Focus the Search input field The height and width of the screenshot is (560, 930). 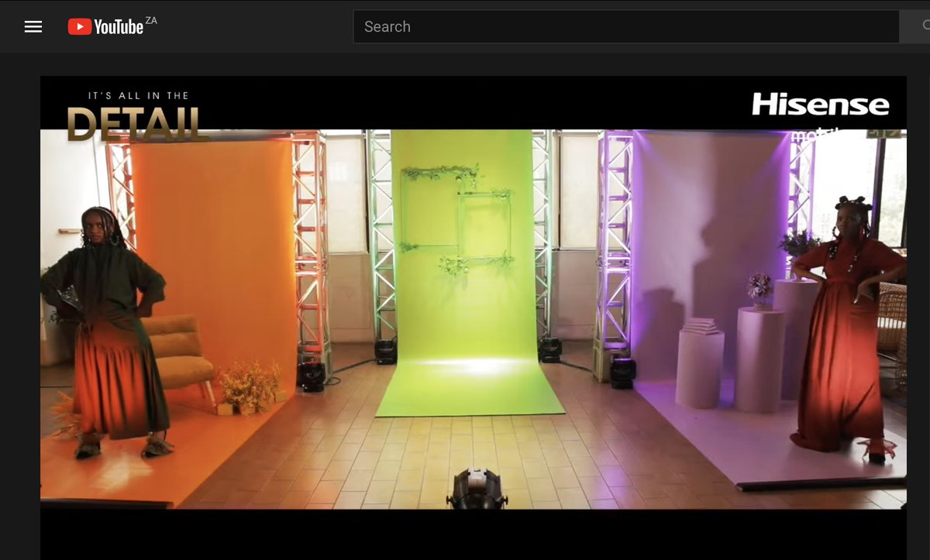click(x=626, y=26)
